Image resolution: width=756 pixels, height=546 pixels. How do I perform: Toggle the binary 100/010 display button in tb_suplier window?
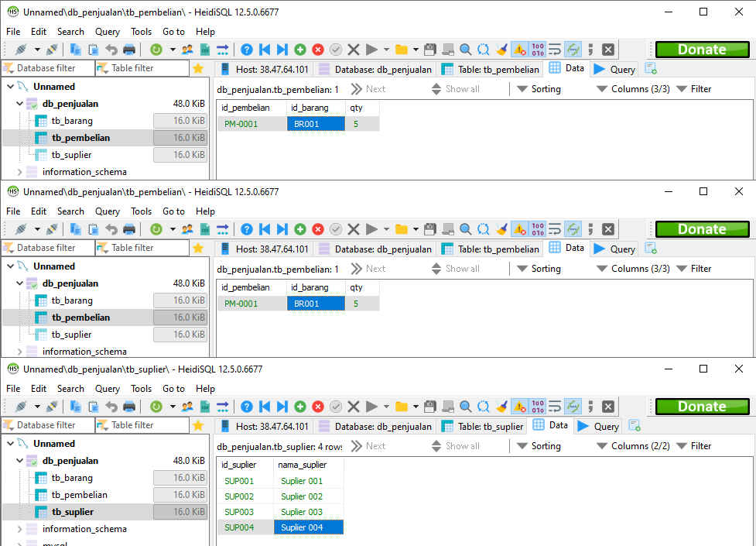click(538, 407)
